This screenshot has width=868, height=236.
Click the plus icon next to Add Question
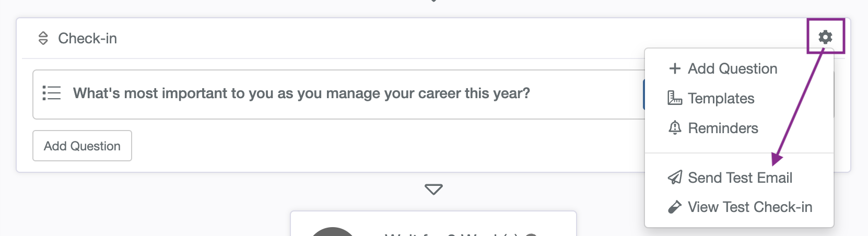click(675, 68)
